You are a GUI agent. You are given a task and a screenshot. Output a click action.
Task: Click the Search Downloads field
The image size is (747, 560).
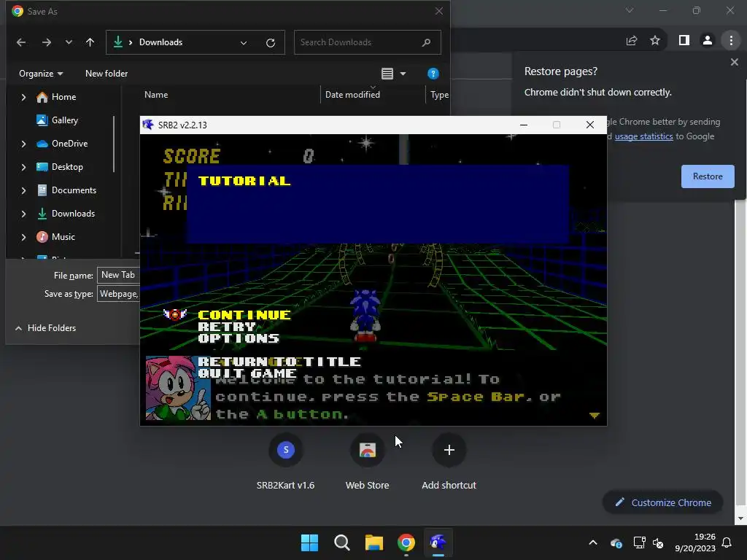click(367, 42)
